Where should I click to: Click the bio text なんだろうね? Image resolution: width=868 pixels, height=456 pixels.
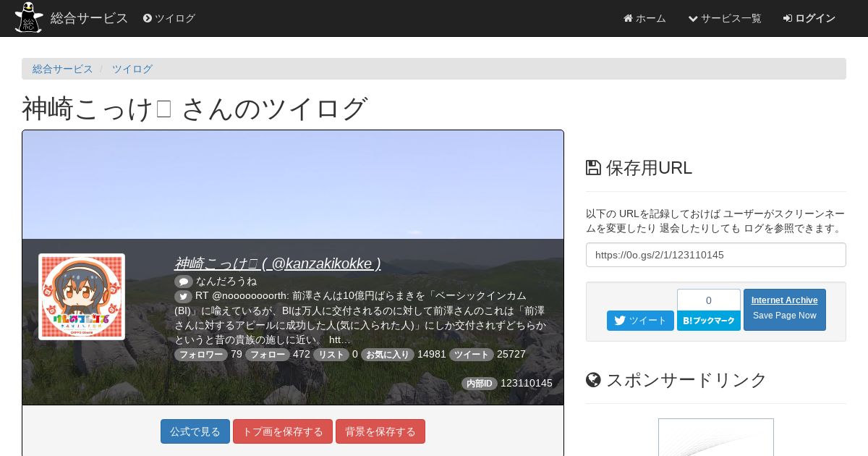[x=226, y=282]
